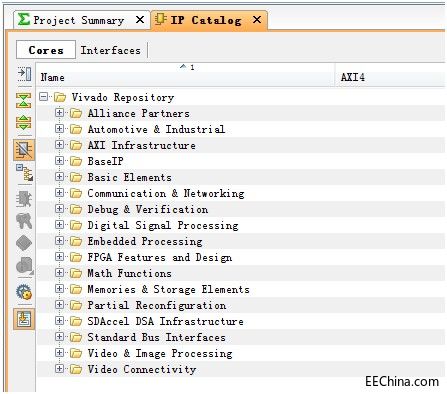The height and width of the screenshot is (394, 447).
Task: Expand Memories & Storage Elements folder
Action: point(60,289)
